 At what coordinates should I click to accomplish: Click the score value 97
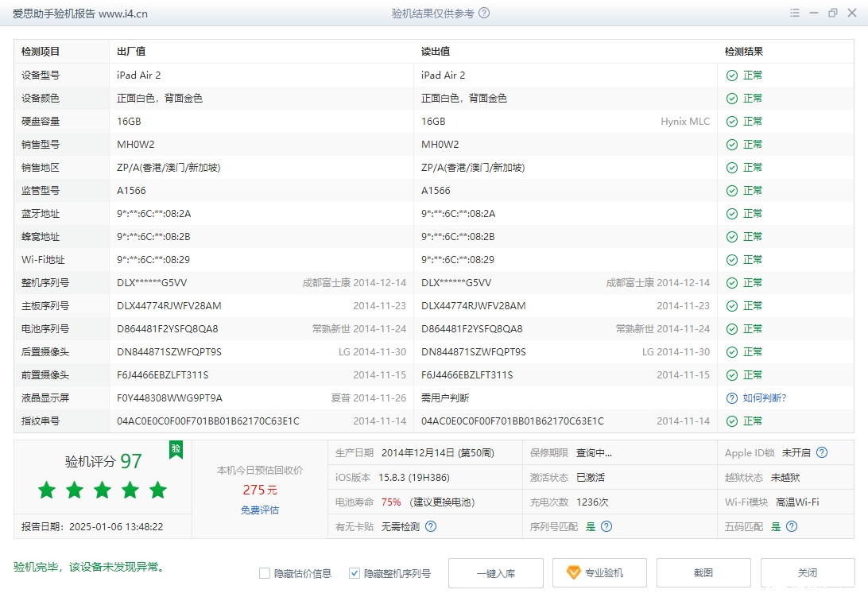pos(131,461)
